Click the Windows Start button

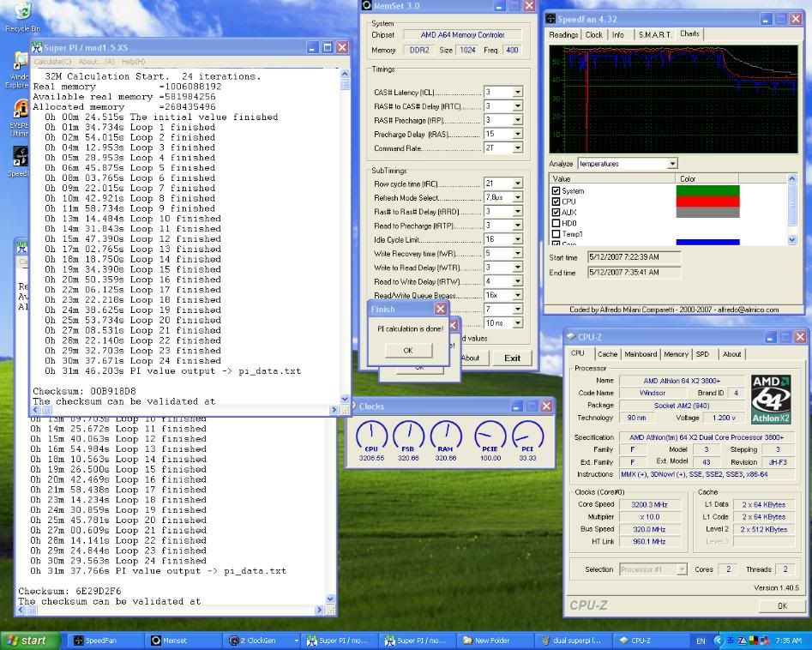[x=29, y=641]
